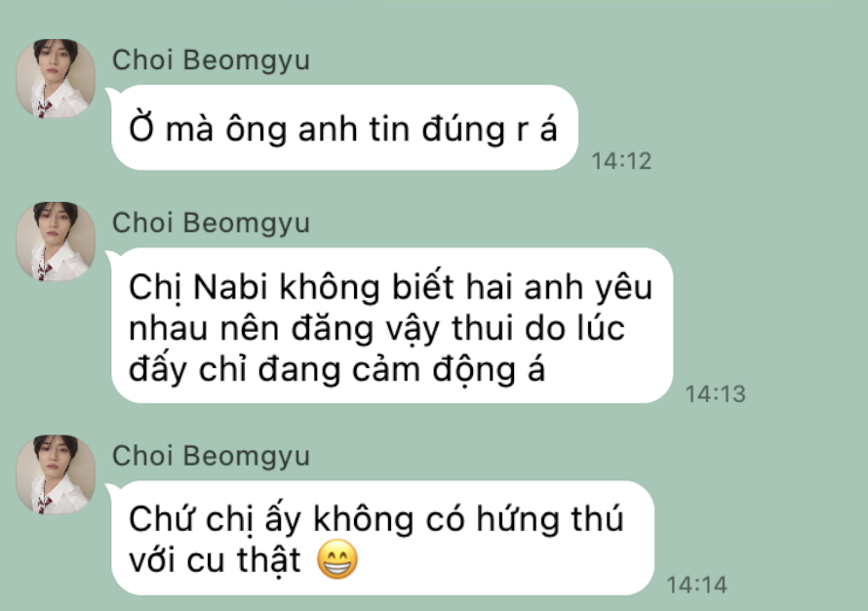Tap the avatar beside the 14:13 message
This screenshot has height=611, width=868.
tap(56, 241)
